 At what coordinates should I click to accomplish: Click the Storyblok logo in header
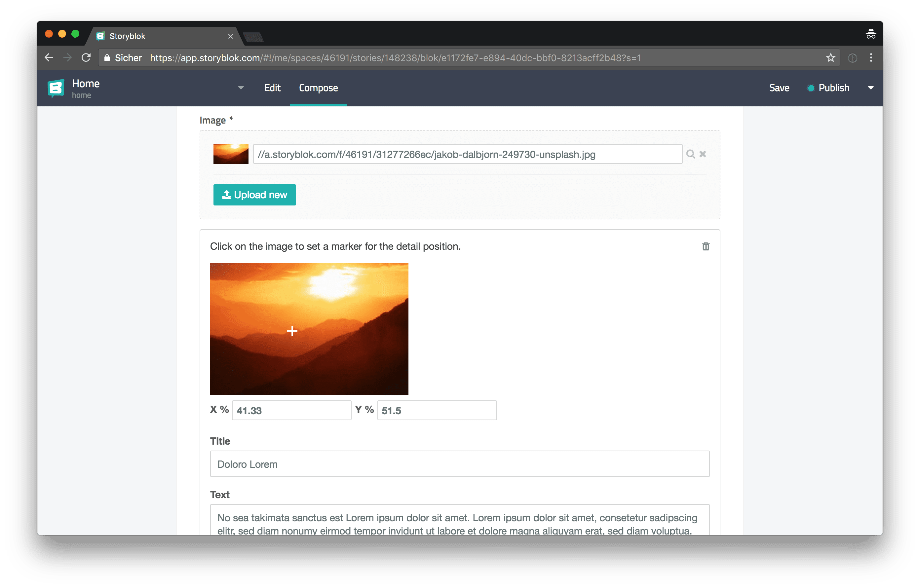[x=56, y=88]
